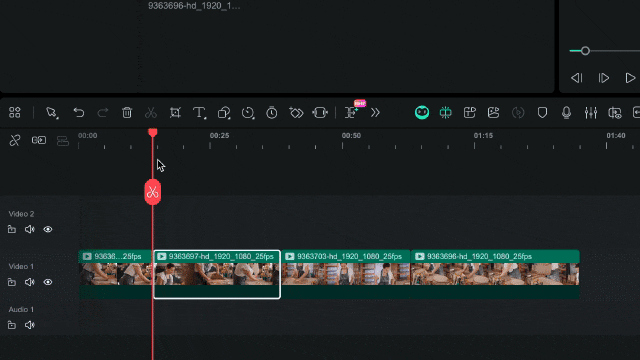Screen dimensions: 640x360
Task: Open the green AI assistant face icon
Action: click(x=422, y=112)
